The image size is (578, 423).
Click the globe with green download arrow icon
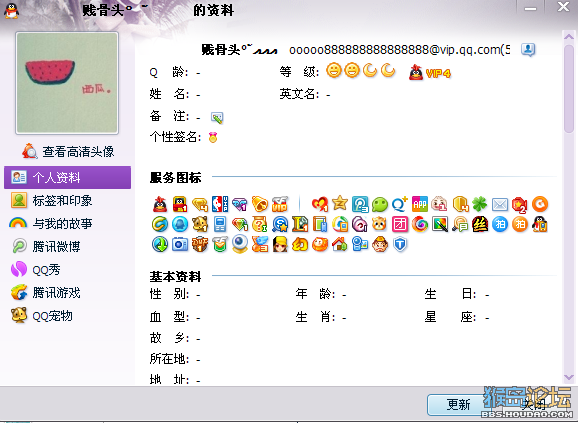(160, 244)
